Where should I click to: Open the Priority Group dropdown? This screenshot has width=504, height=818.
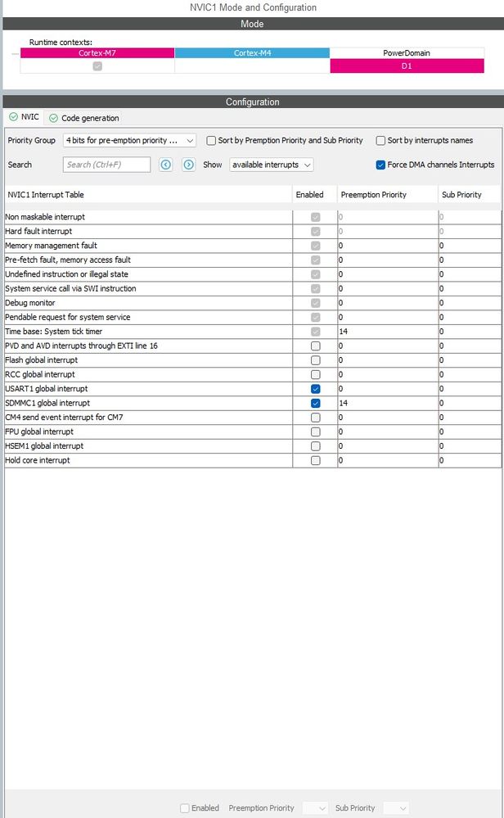click(129, 141)
